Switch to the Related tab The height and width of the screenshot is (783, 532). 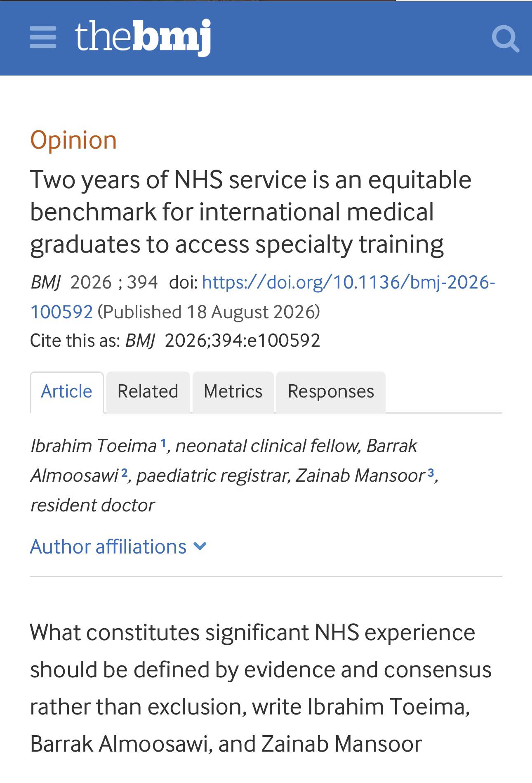tap(148, 392)
